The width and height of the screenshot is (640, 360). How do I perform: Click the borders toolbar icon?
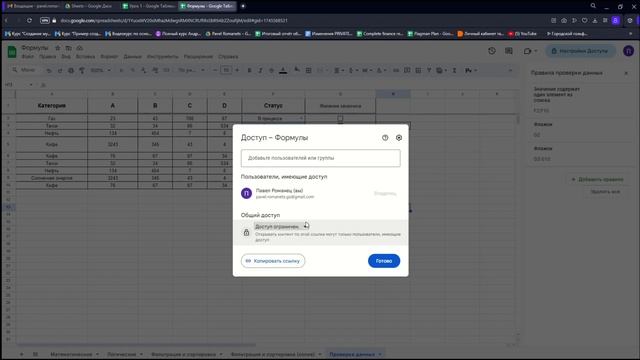[309, 71]
